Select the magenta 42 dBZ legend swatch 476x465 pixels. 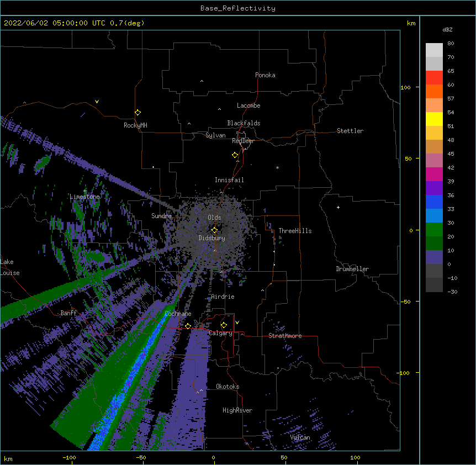coord(434,174)
